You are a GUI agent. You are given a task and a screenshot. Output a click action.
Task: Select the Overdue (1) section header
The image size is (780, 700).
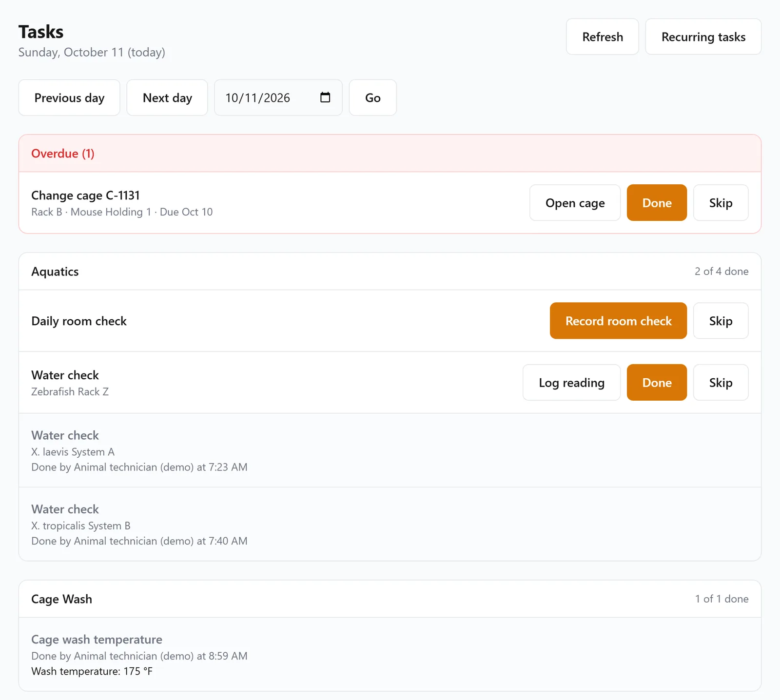(390, 154)
